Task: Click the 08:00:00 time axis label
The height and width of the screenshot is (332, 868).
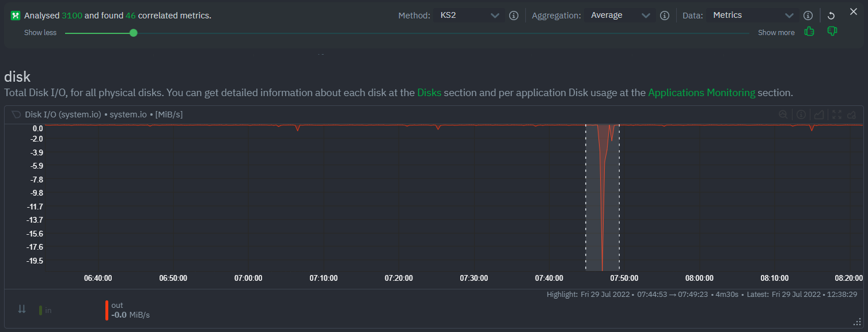Action: pyautogui.click(x=699, y=278)
